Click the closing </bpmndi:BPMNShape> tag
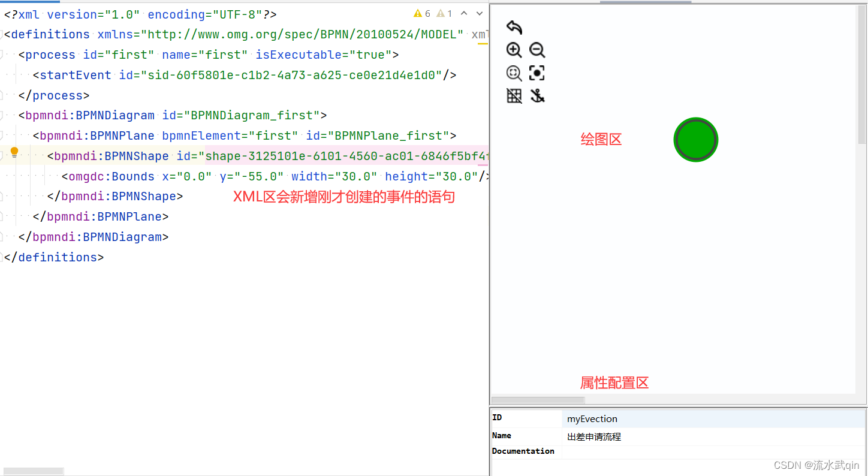 click(x=115, y=196)
